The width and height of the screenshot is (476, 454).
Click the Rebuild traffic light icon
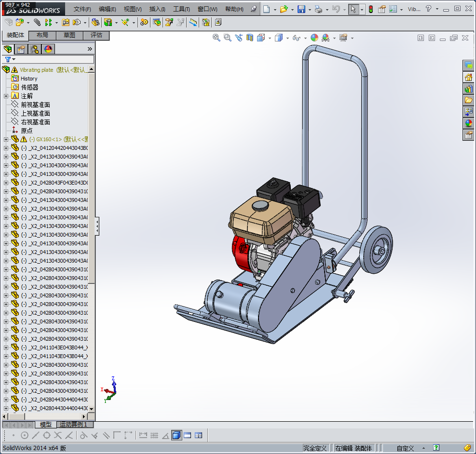370,9
